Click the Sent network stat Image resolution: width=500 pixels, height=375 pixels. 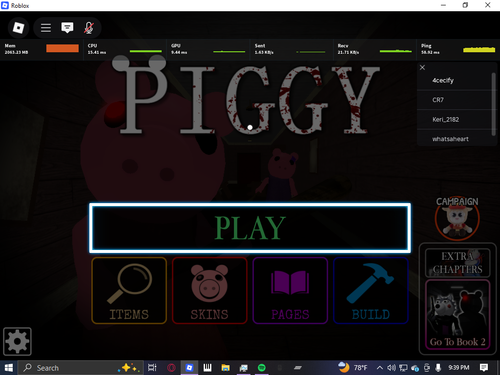tap(291, 49)
